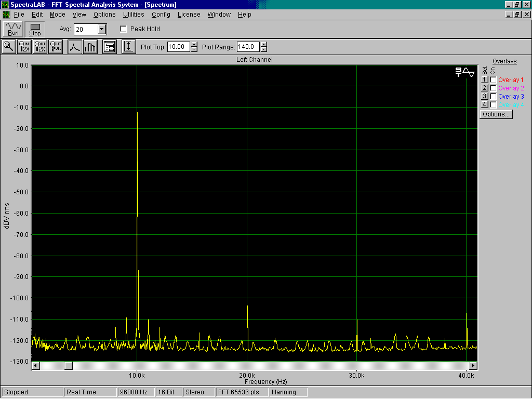The image size is (532, 399).
Task: Set Overlay 3 with button 3
Action: point(485,97)
